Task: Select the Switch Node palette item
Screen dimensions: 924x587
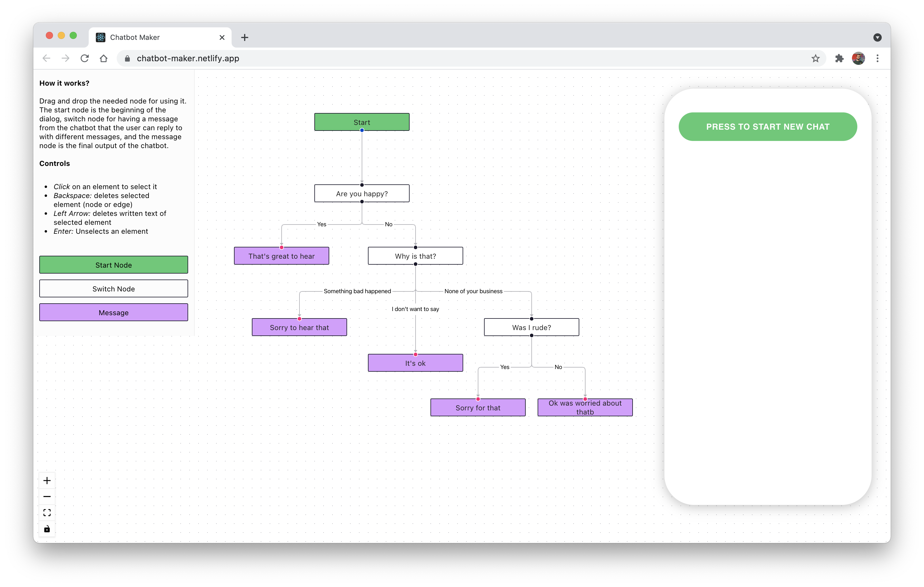Action: [114, 289]
